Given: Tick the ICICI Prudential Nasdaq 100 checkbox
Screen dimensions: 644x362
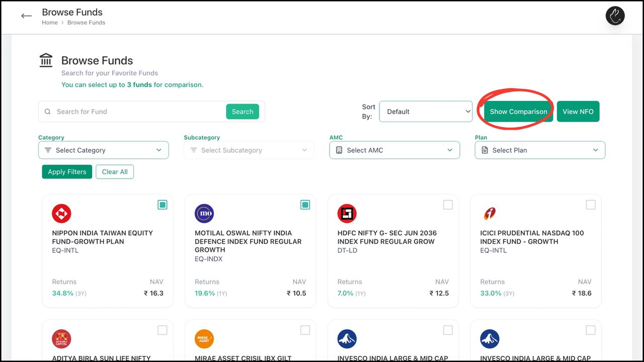Looking at the screenshot, I should click(x=591, y=205).
